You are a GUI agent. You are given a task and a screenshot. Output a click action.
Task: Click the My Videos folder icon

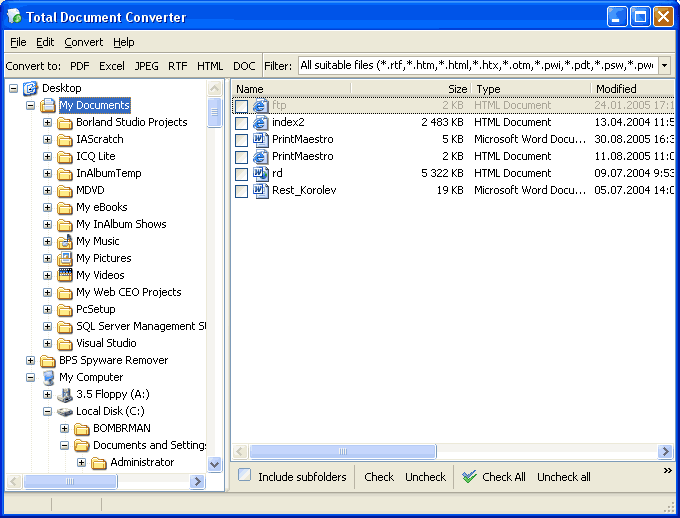click(x=65, y=275)
